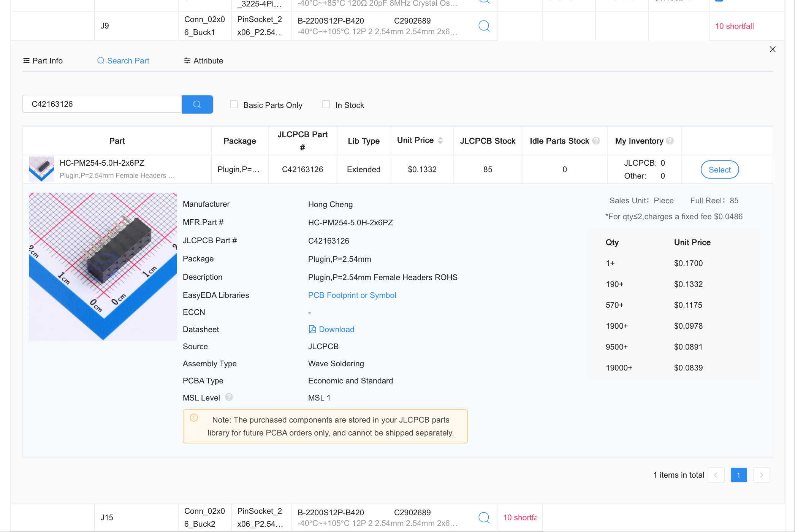
Task: Click the Idle Parts Stock help icon
Action: [596, 141]
